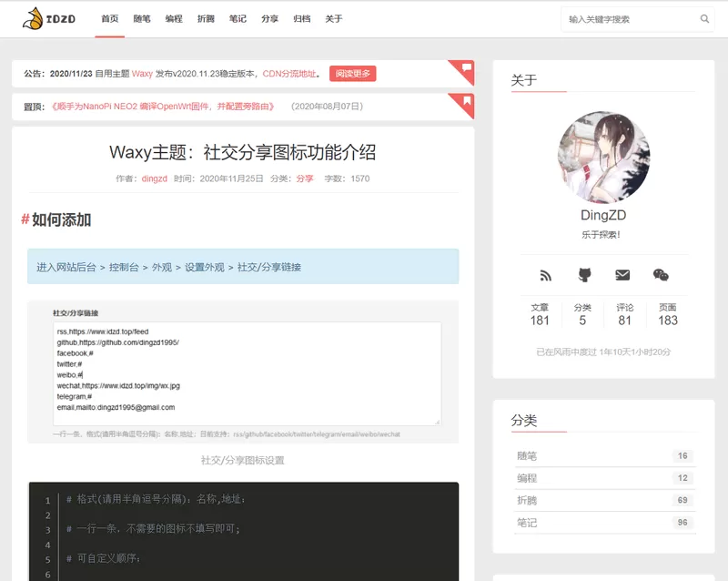
Task: Click author name dingzd under the title
Action: point(154,178)
